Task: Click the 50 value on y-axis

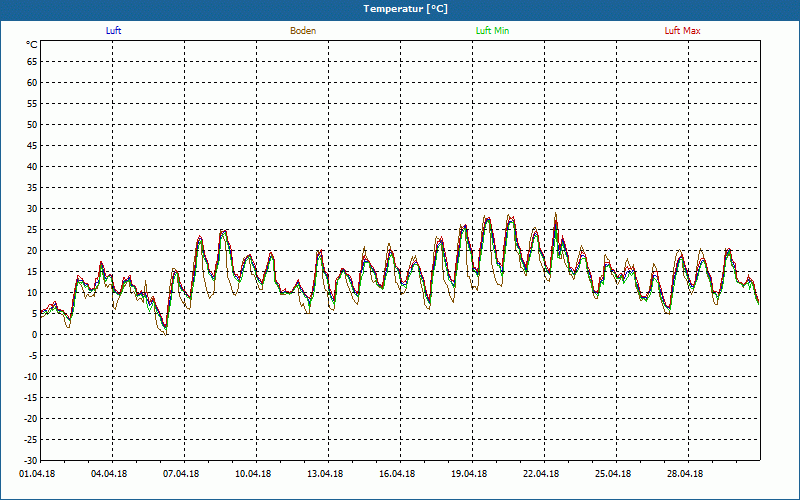Action: 32,124
